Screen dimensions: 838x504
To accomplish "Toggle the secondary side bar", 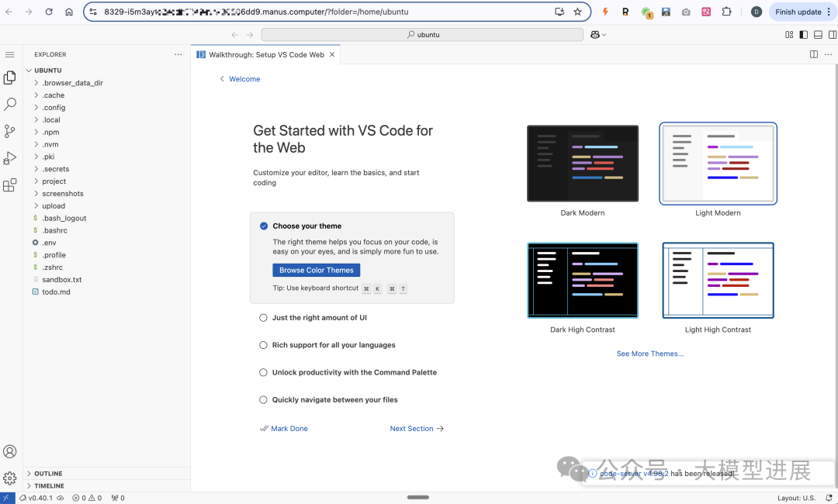I will pyautogui.click(x=832, y=35).
